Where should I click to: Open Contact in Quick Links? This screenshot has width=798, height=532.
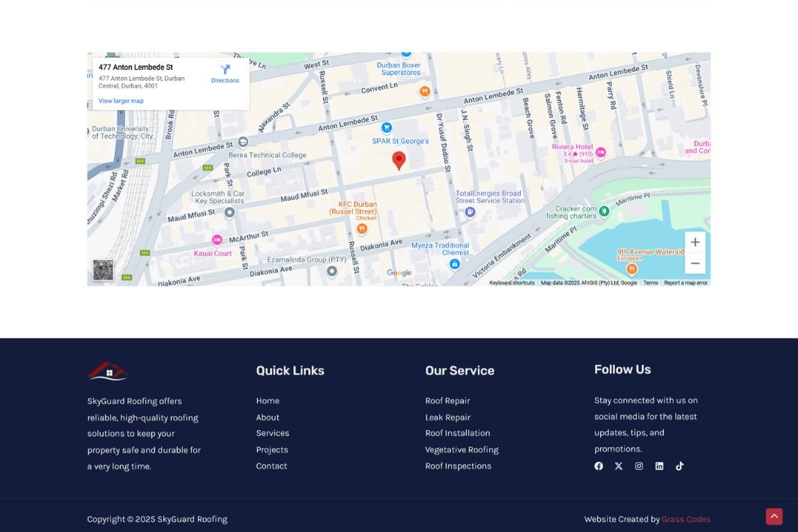(x=272, y=466)
